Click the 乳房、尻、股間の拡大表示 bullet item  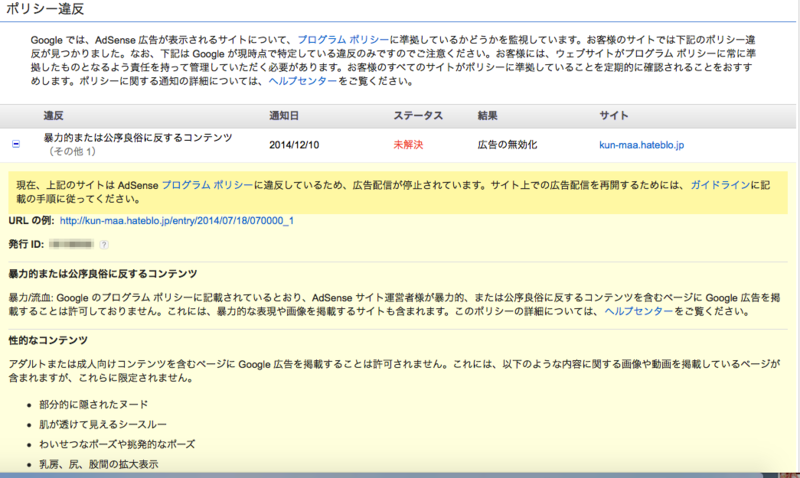pos(98,464)
